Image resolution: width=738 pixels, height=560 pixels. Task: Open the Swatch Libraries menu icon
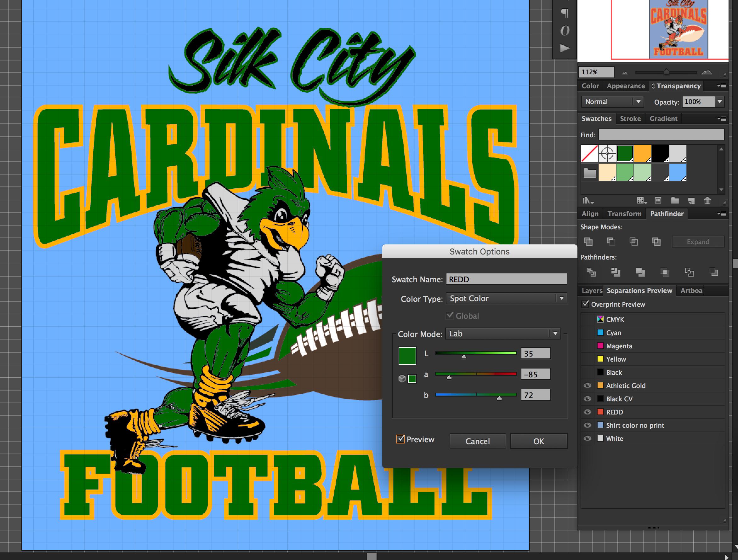[x=588, y=201]
